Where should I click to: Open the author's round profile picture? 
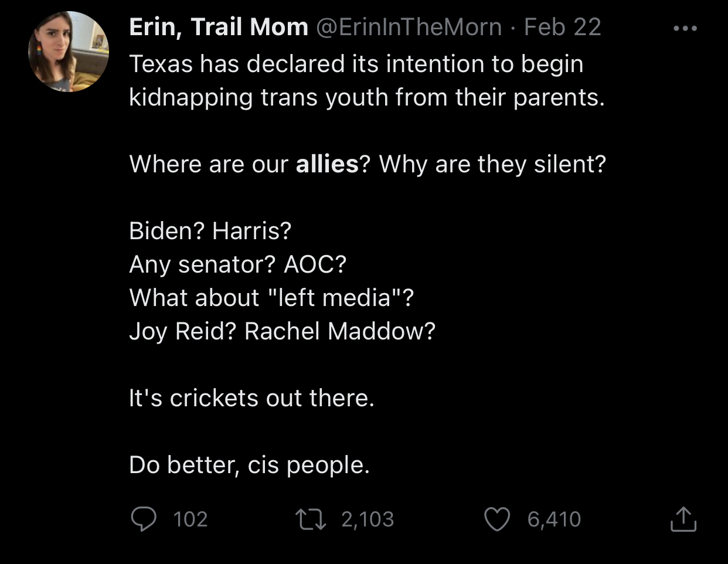click(69, 52)
